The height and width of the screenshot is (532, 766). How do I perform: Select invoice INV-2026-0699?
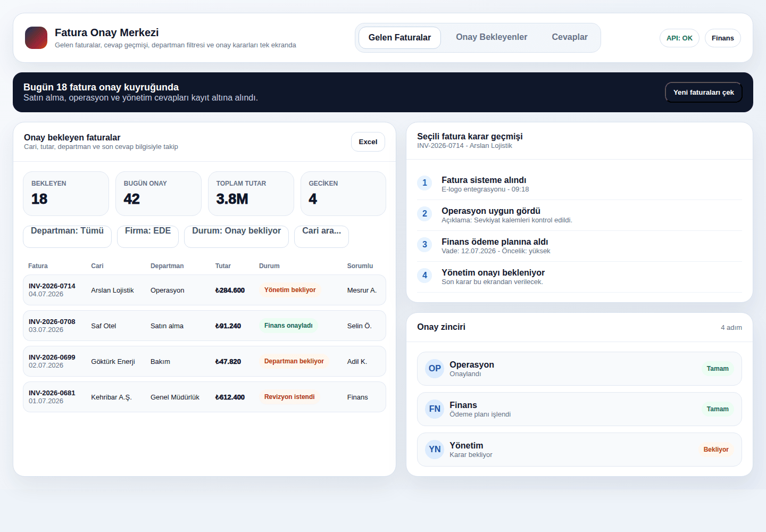204,361
